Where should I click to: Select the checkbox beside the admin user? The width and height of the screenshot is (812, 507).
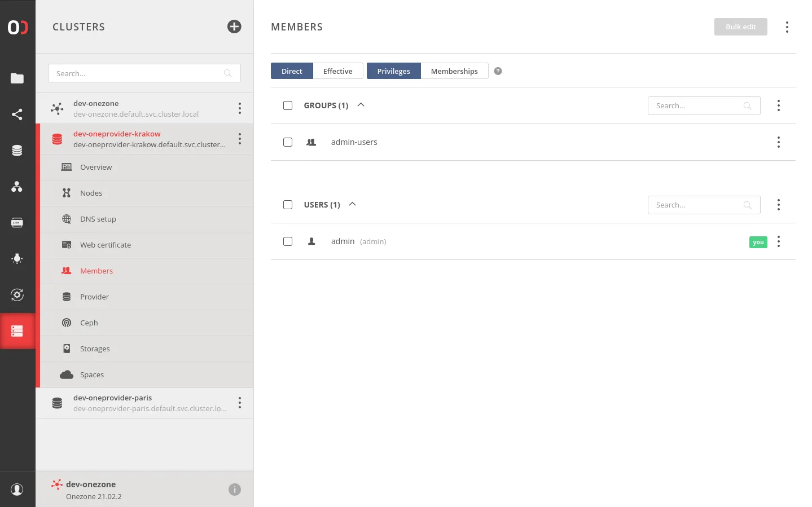pos(288,241)
